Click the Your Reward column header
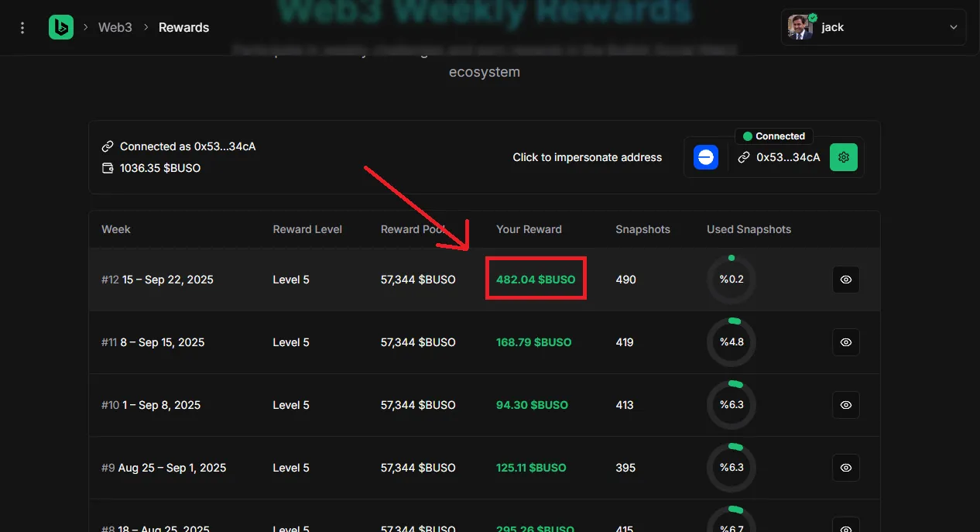 (x=529, y=229)
